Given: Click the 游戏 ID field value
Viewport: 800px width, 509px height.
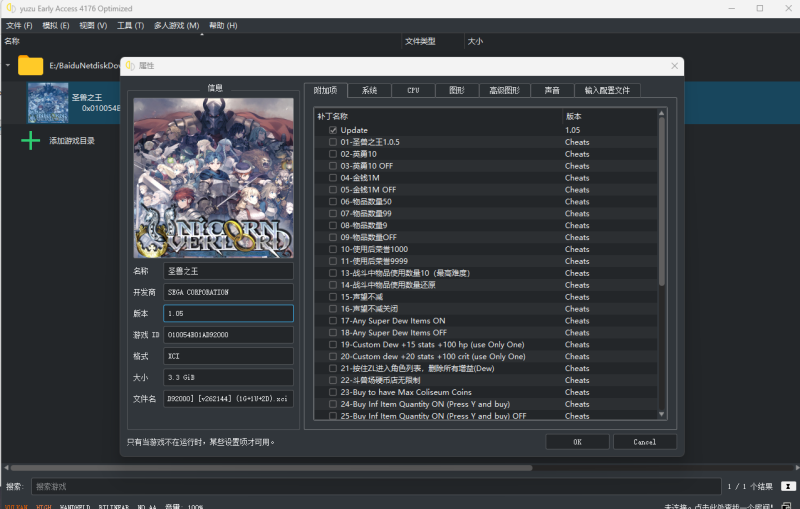Looking at the screenshot, I should pyautogui.click(x=228, y=335).
